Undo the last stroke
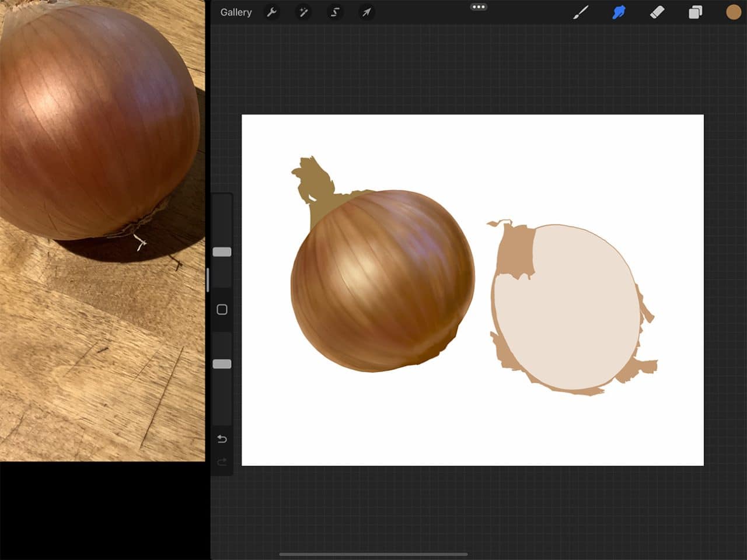747x560 pixels. (221, 439)
